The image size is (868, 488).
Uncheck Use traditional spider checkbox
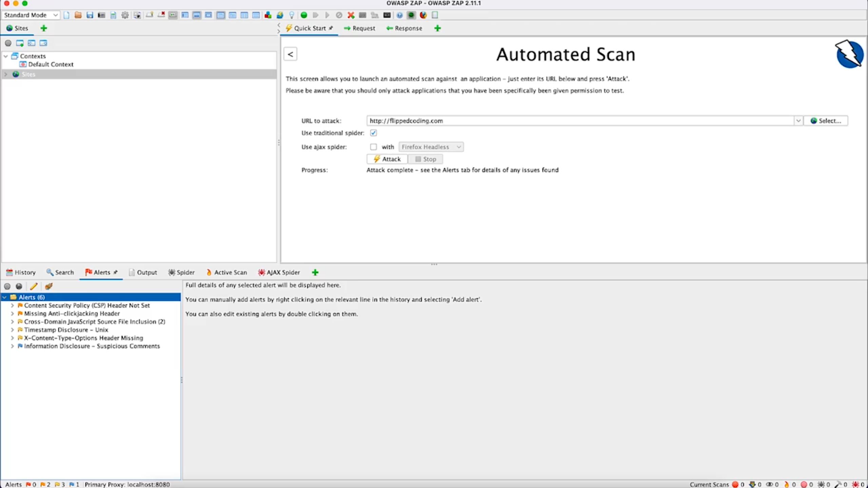(373, 133)
